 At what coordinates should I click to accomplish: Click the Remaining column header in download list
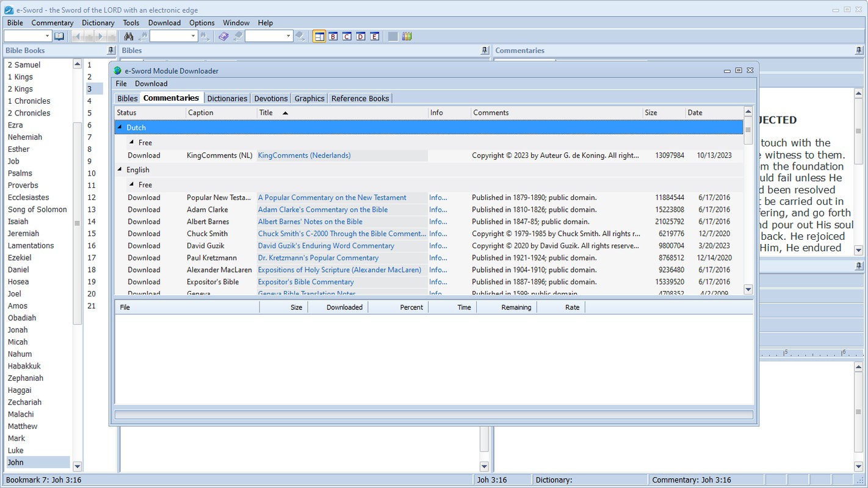pos(507,307)
